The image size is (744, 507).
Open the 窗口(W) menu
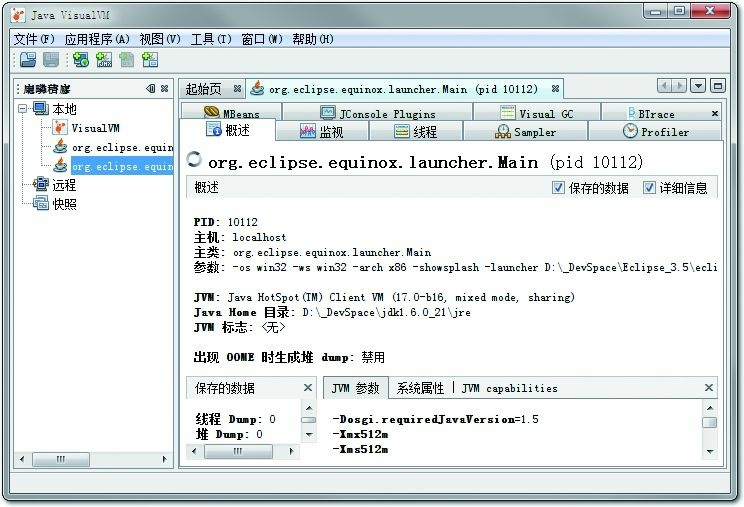tap(261, 39)
